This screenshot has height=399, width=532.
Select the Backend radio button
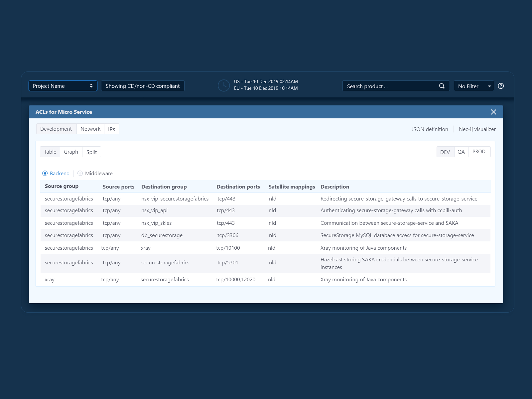(45, 173)
